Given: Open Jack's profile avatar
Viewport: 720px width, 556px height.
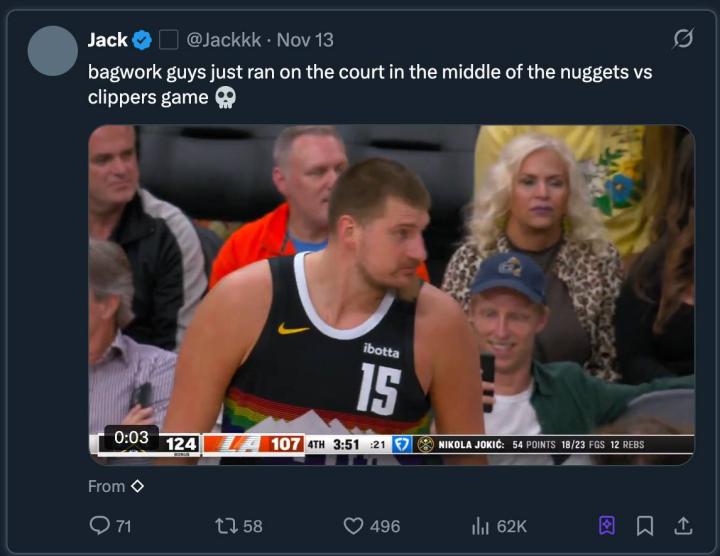Looking at the screenshot, I should [x=53, y=51].
